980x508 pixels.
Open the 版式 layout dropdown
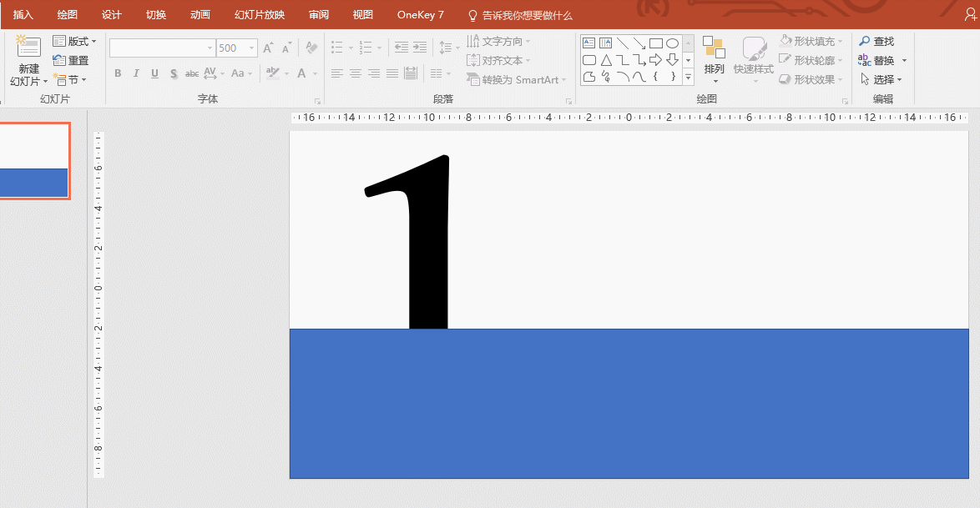(x=74, y=41)
